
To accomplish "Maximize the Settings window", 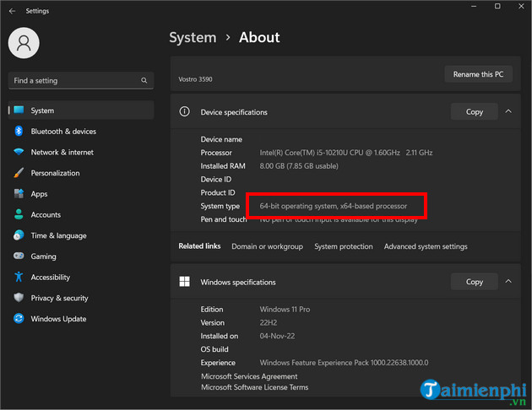I will point(497,6).
